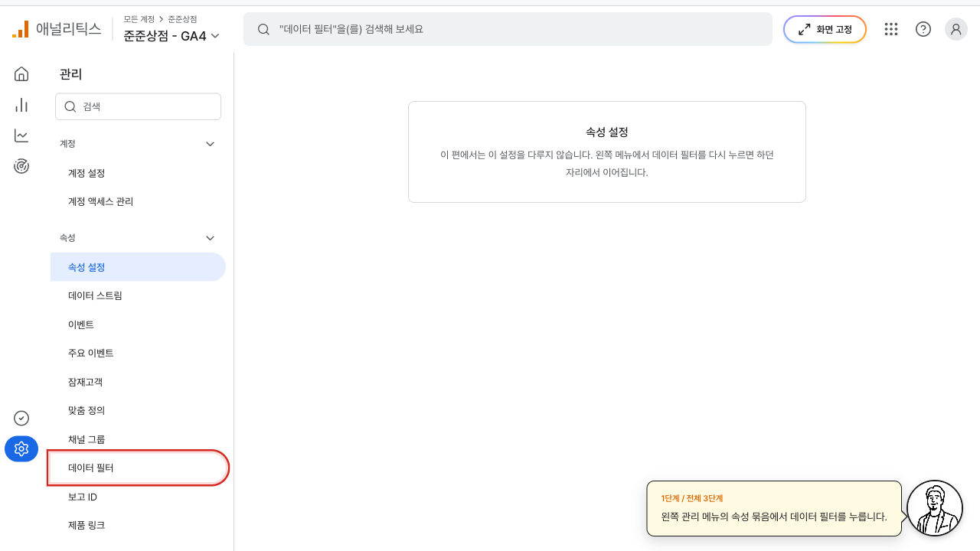The width and height of the screenshot is (980, 551).
Task: Click the 관리 panel heading
Action: click(x=70, y=74)
